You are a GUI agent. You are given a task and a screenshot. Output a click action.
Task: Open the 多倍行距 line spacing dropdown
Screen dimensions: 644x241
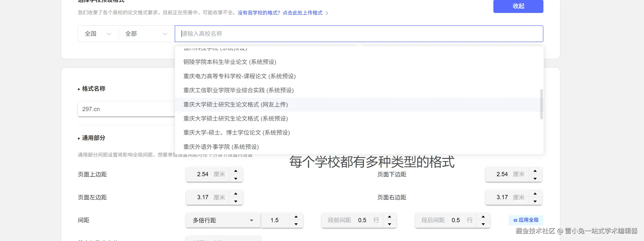point(223,220)
